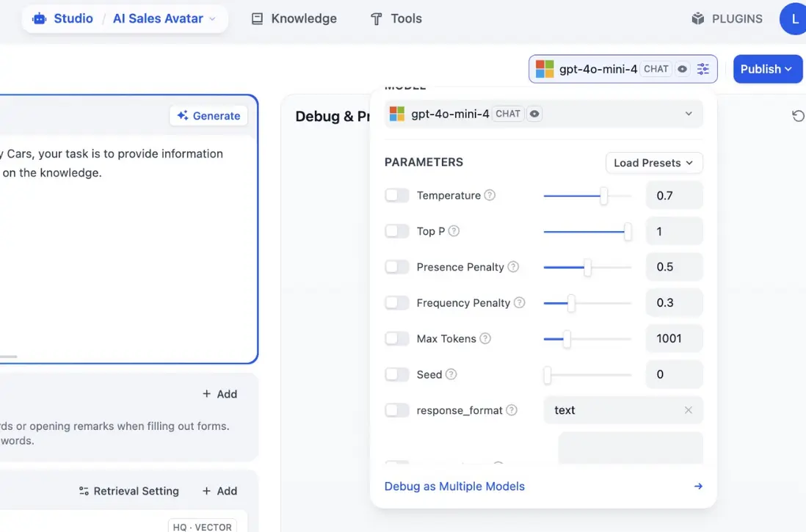Viewport: 806px width, 532px height.
Task: Click the Frequency Penalty slider handle
Action: (571, 303)
